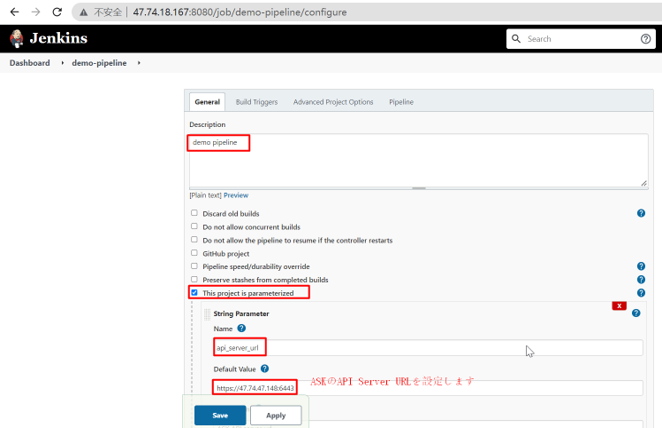Open the demo-pipeline breadcrumb link
Image resolution: width=662 pixels, height=428 pixels.
99,63
